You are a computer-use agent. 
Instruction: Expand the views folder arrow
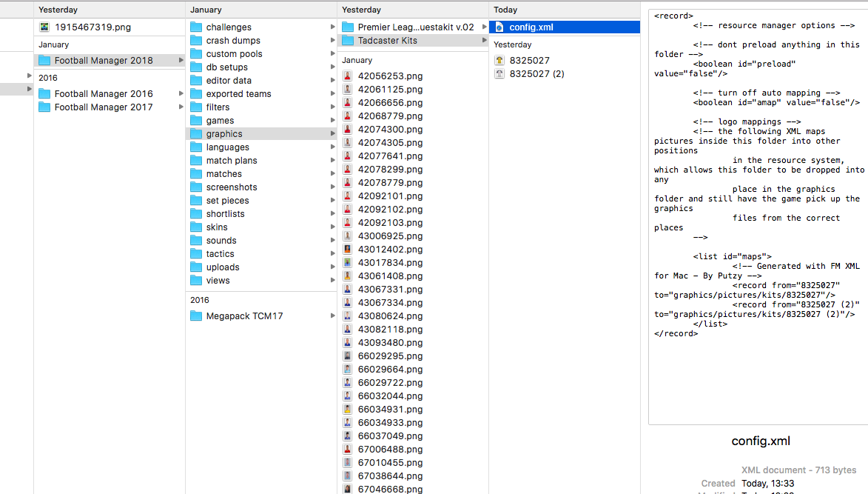pos(332,280)
